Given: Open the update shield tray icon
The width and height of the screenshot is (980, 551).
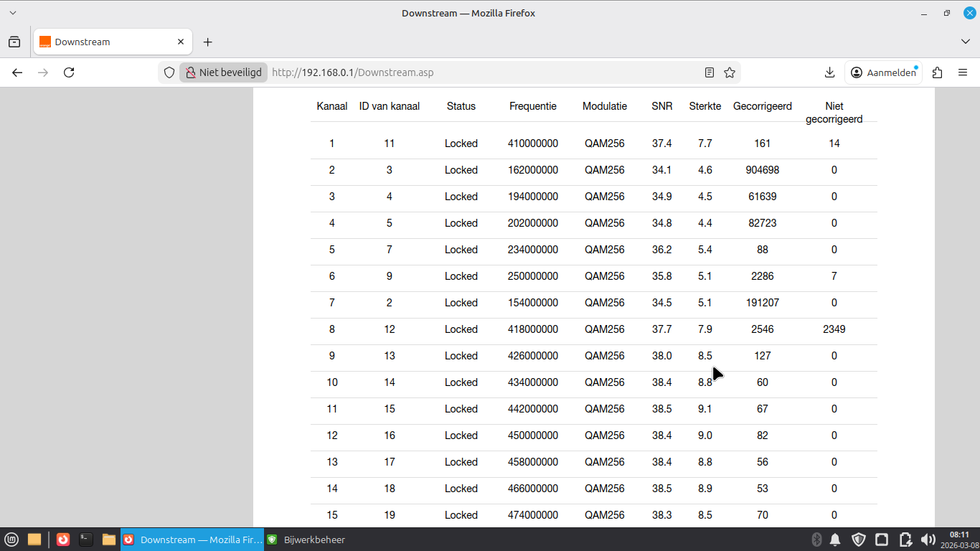Looking at the screenshot, I should tap(859, 540).
